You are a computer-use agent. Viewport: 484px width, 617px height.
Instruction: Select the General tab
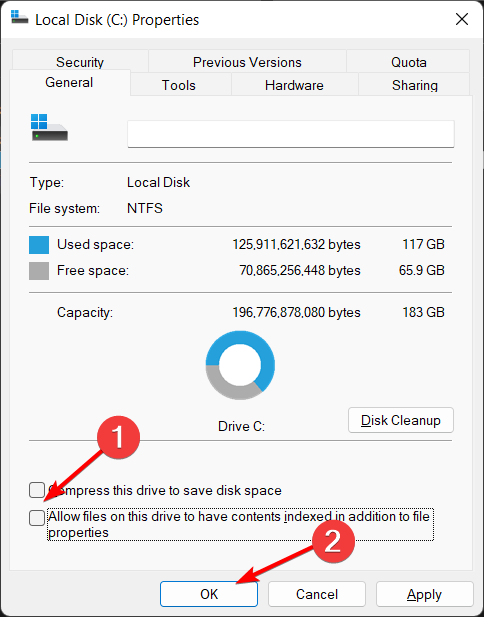(x=69, y=83)
